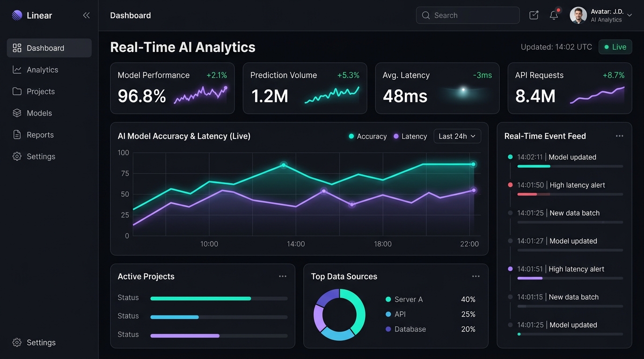Toggle the Live status badge

615,47
